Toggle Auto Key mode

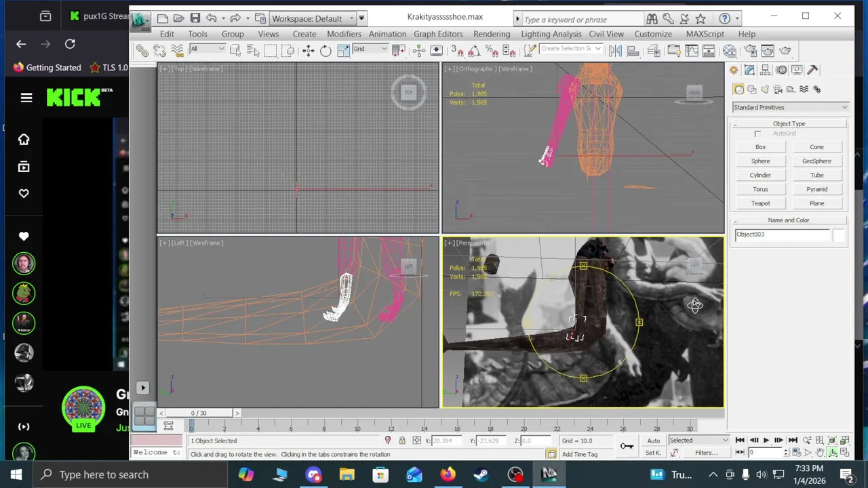[653, 441]
